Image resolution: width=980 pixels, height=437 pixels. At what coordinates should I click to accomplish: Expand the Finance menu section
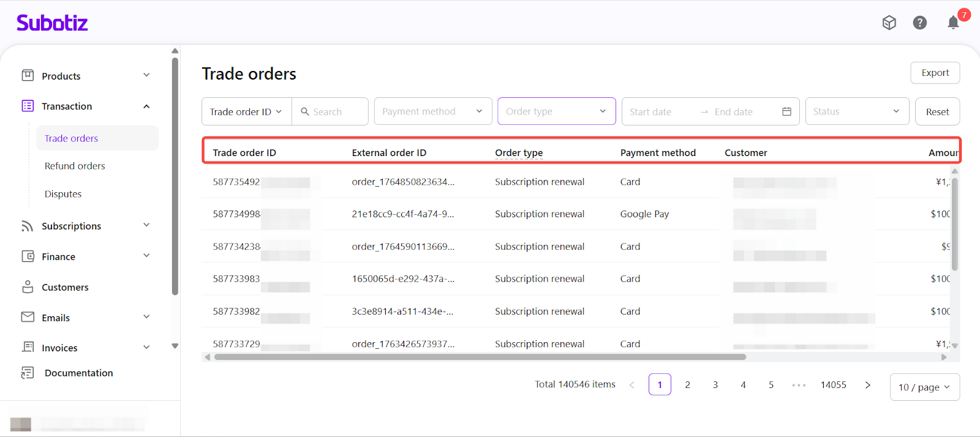pyautogui.click(x=146, y=256)
